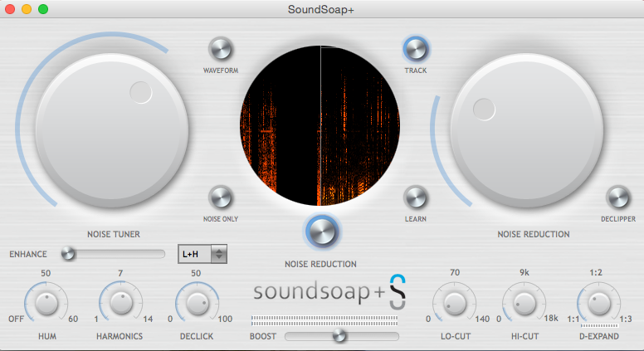Click the Enhance slider handle
Image resolution: width=644 pixels, height=351 pixels.
pyautogui.click(x=68, y=254)
